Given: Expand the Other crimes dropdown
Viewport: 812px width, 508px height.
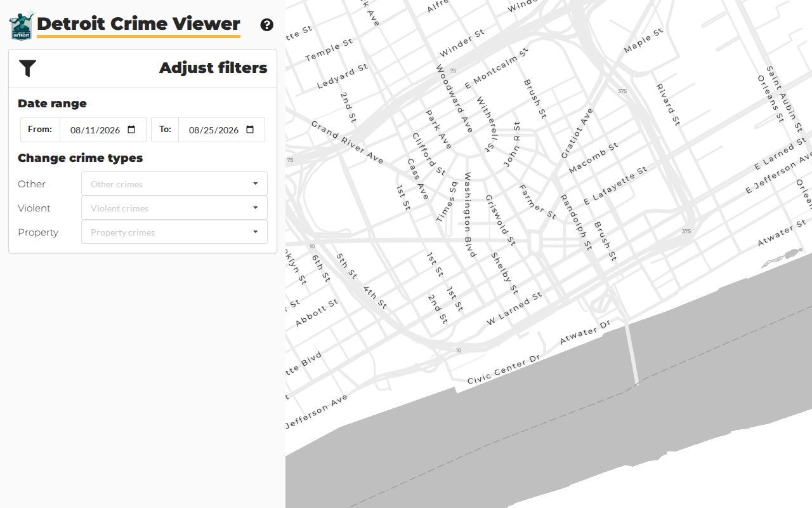Looking at the screenshot, I should tap(174, 184).
